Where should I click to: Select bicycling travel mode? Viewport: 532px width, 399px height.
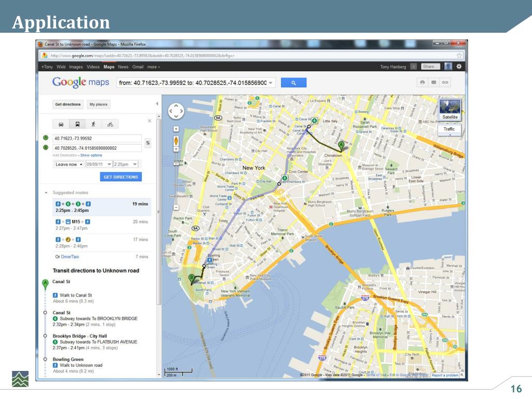click(110, 125)
